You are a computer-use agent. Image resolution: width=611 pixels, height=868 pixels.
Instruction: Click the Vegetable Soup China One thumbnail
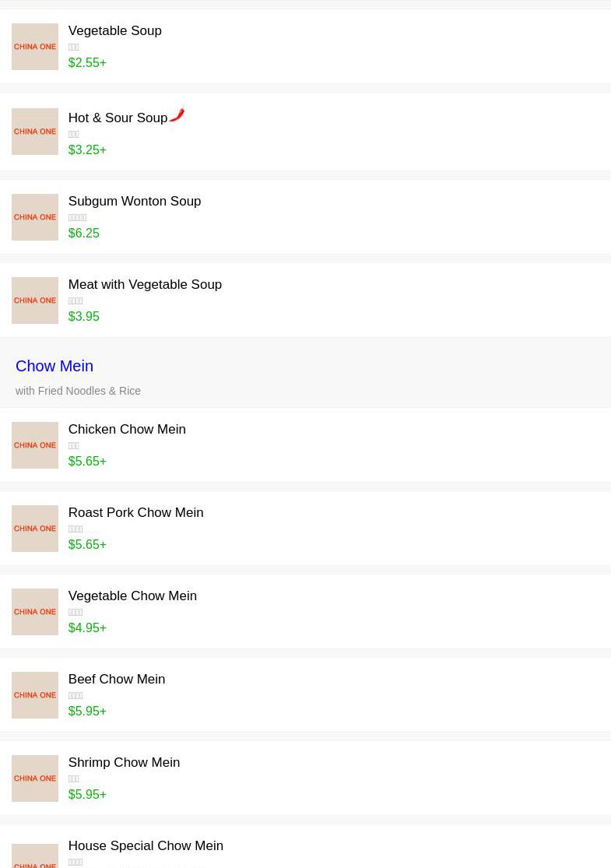pos(35,47)
